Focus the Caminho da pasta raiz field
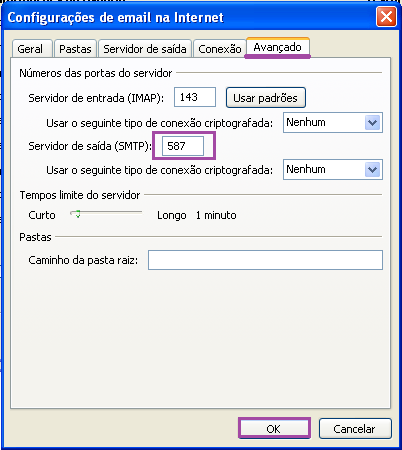Screen dimensions: 402x450 coord(265,260)
